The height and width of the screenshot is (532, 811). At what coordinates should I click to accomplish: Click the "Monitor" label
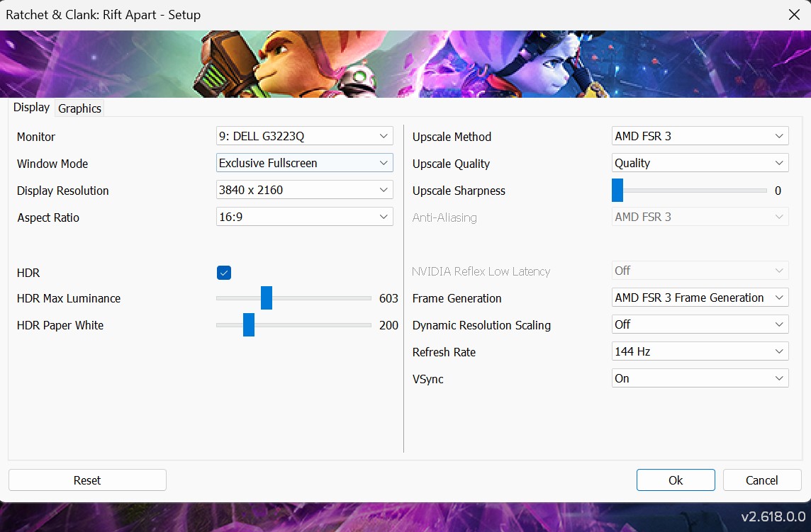tap(35, 137)
